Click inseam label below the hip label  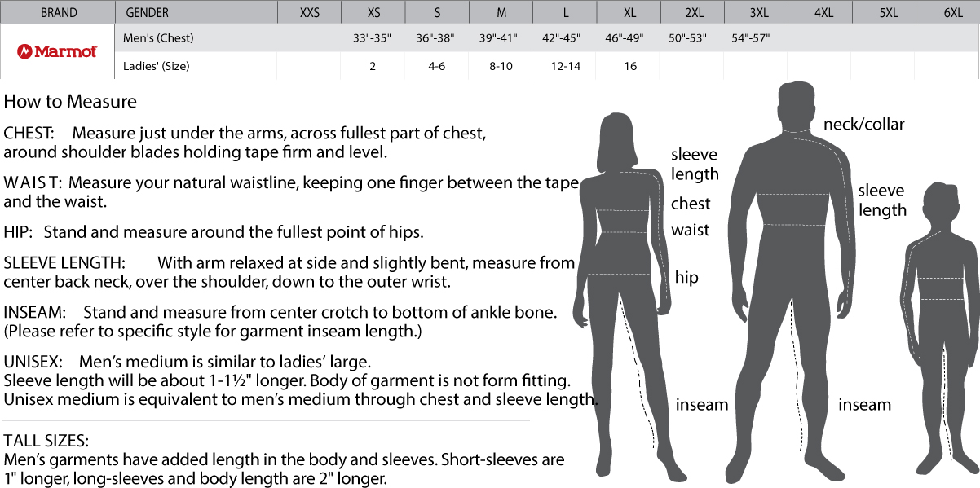[x=702, y=405]
